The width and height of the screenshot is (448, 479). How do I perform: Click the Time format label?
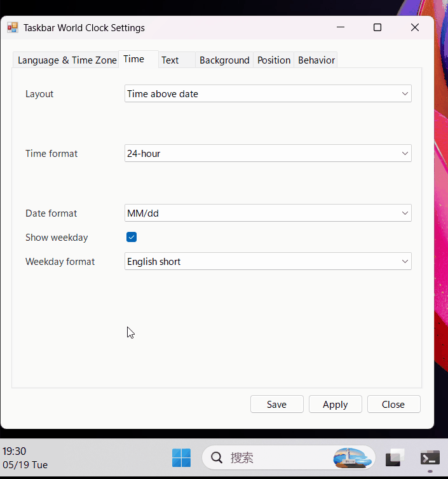(x=51, y=153)
